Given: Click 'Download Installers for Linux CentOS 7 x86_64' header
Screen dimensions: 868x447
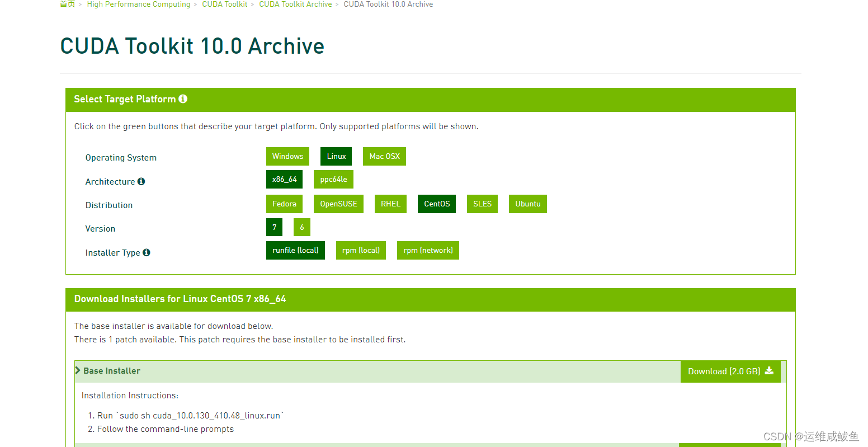Looking at the screenshot, I should [180, 299].
